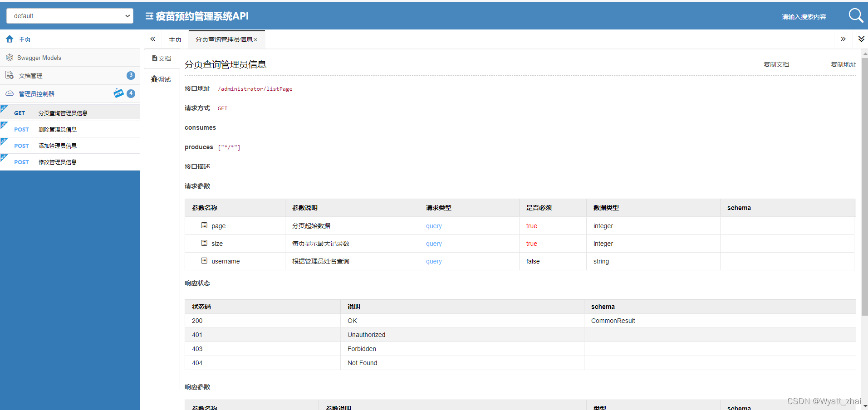868x410 pixels.
Task: Go to 主页 in sidebar
Action: 70,39
